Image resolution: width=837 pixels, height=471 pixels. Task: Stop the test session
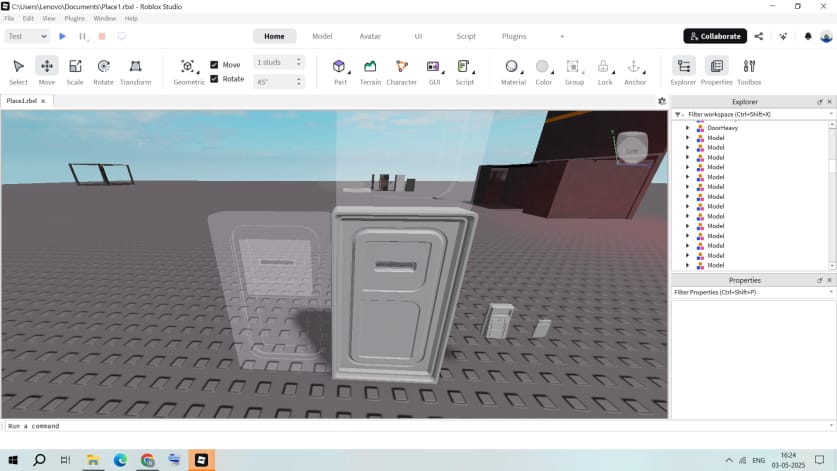tap(102, 36)
